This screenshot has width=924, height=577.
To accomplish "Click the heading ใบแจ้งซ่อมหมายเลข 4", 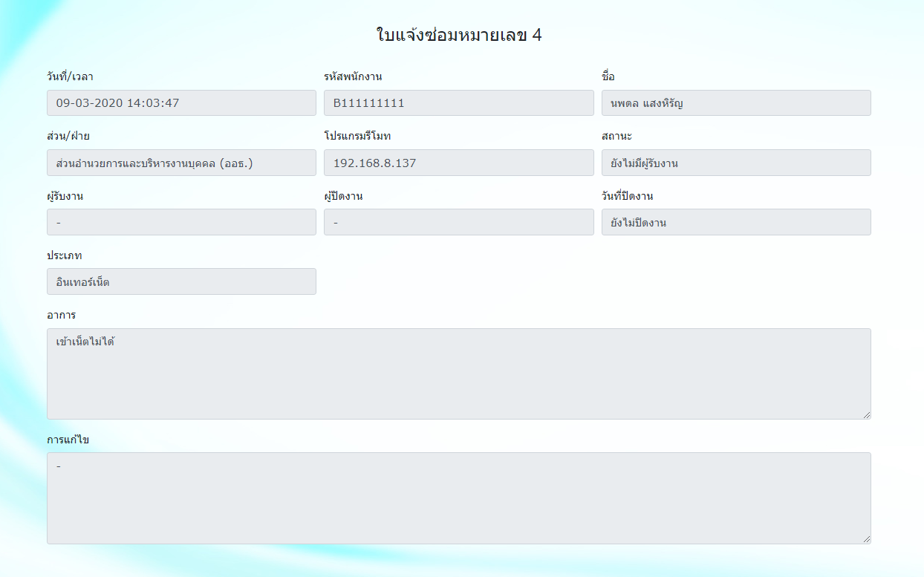I will (459, 35).
